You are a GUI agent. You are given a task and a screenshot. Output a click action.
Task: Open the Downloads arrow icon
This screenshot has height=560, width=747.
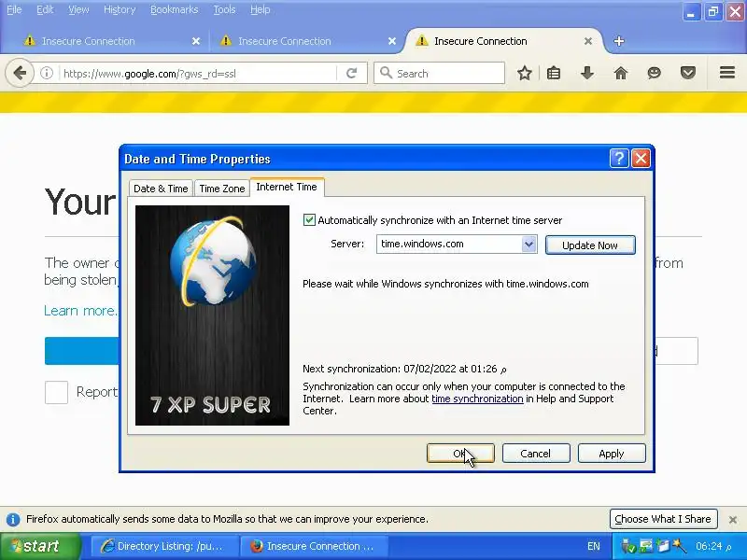tap(587, 74)
